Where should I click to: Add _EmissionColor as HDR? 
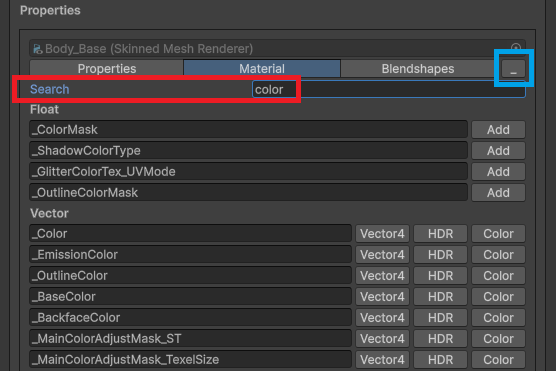[x=440, y=255]
